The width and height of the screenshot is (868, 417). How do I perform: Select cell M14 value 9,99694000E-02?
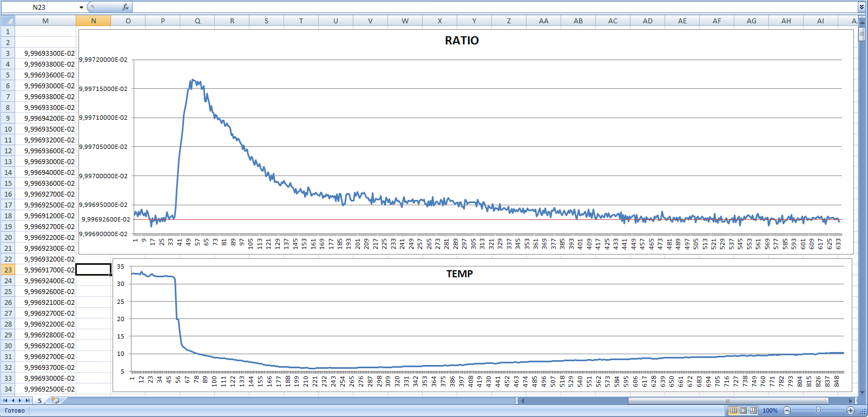45,172
